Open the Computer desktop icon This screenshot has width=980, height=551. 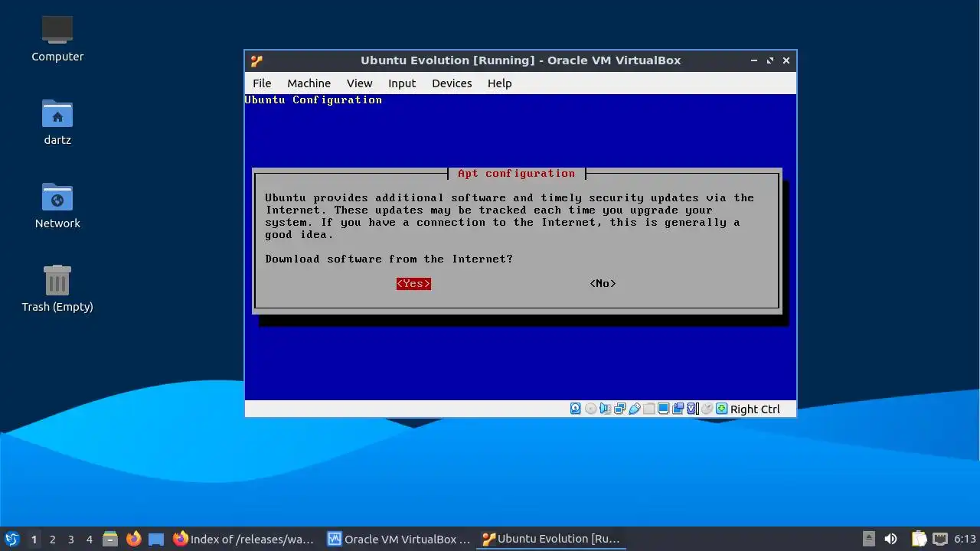(x=57, y=38)
